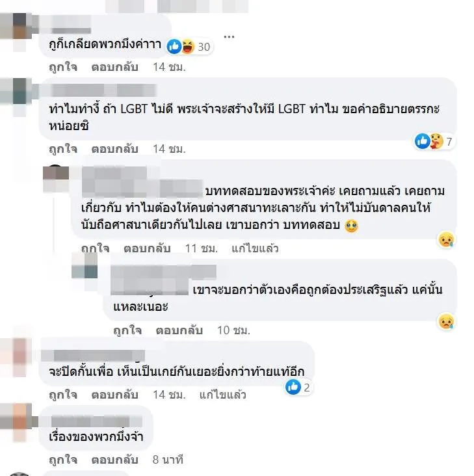The height and width of the screenshot is (476, 474).
Task: Click the 8 นาที timestamp
Action: [168, 460]
